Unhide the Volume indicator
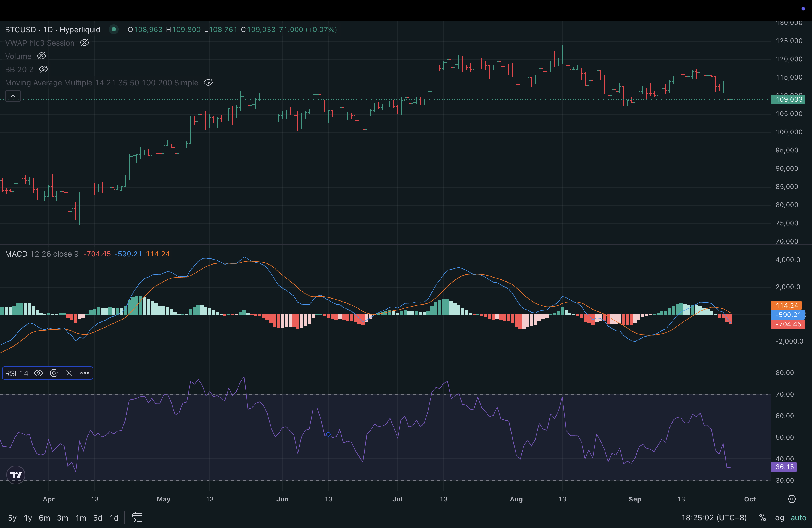812x528 pixels. pyautogui.click(x=41, y=56)
